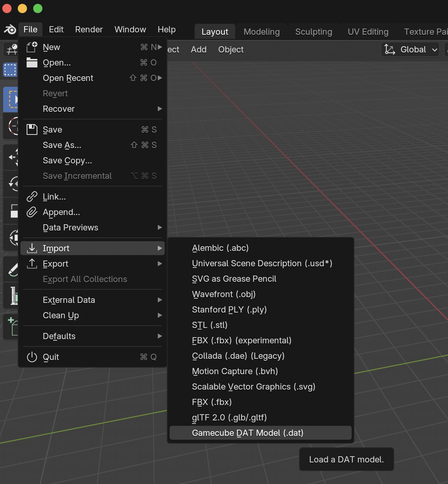Click the Link chain icon
Image resolution: width=448 pixels, height=484 pixels.
[x=32, y=197]
